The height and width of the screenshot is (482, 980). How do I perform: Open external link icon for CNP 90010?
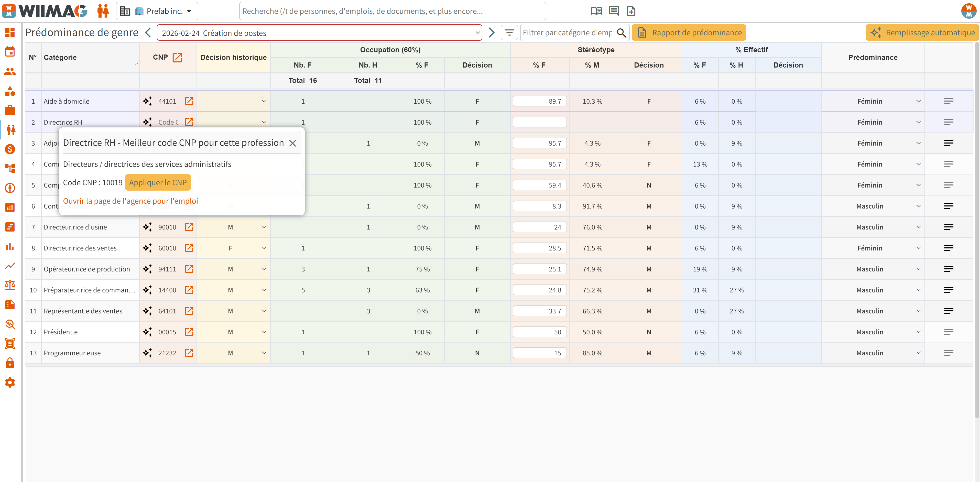[189, 227]
